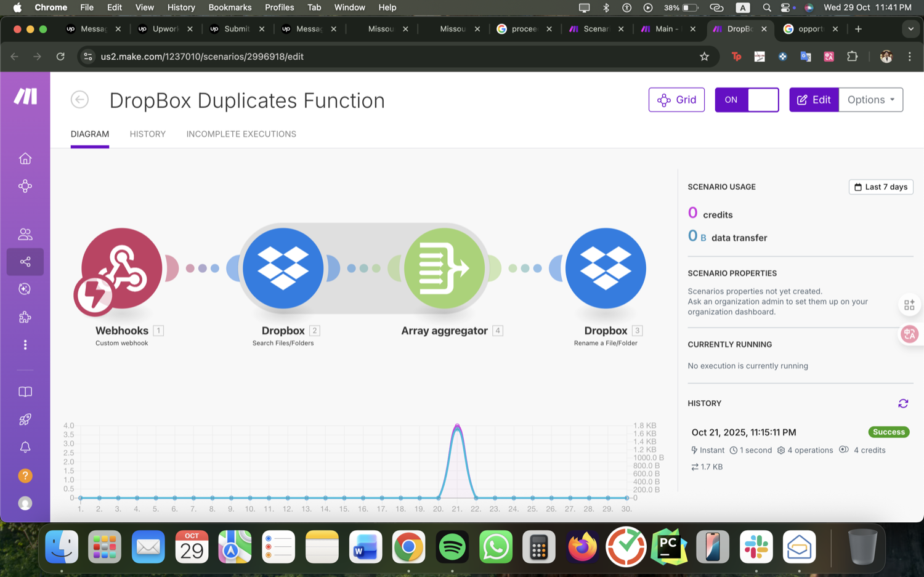
Task: Select the Dropbox Search Files/Folders module
Action: (x=283, y=268)
